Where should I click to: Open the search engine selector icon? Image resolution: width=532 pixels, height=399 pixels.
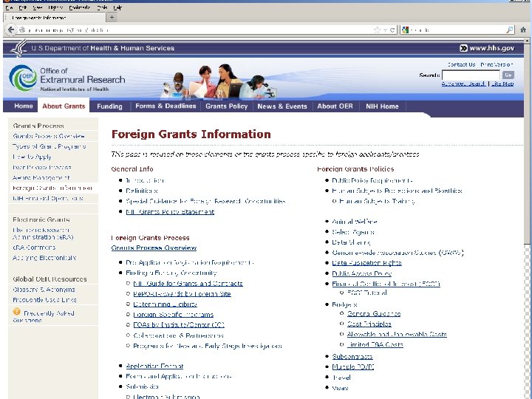(405, 30)
